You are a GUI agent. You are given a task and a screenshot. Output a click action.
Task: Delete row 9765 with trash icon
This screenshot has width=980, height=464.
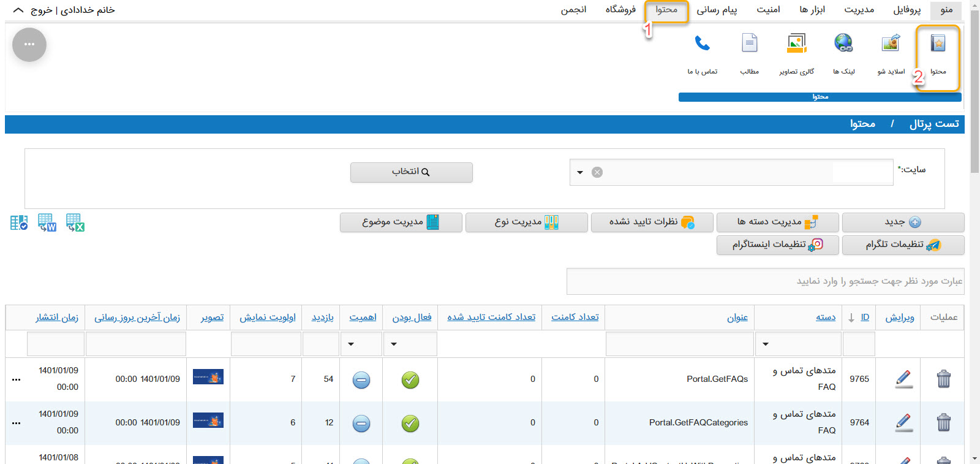point(943,379)
